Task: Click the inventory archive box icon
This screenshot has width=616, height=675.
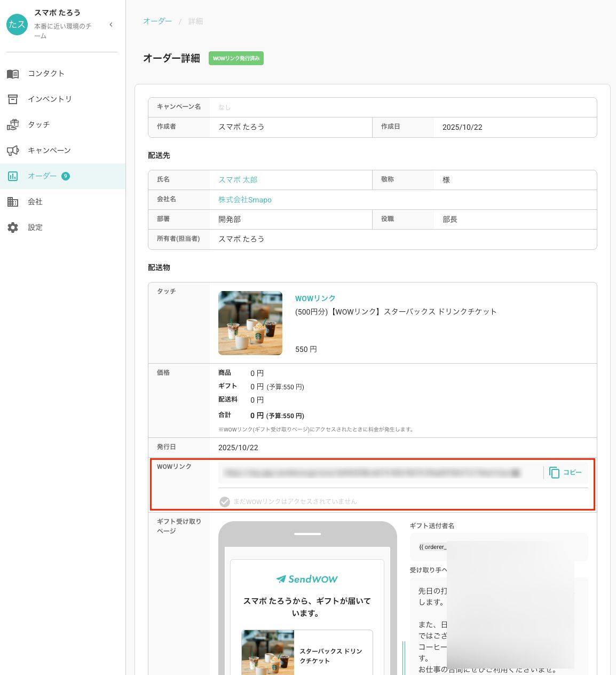Action: (13, 99)
